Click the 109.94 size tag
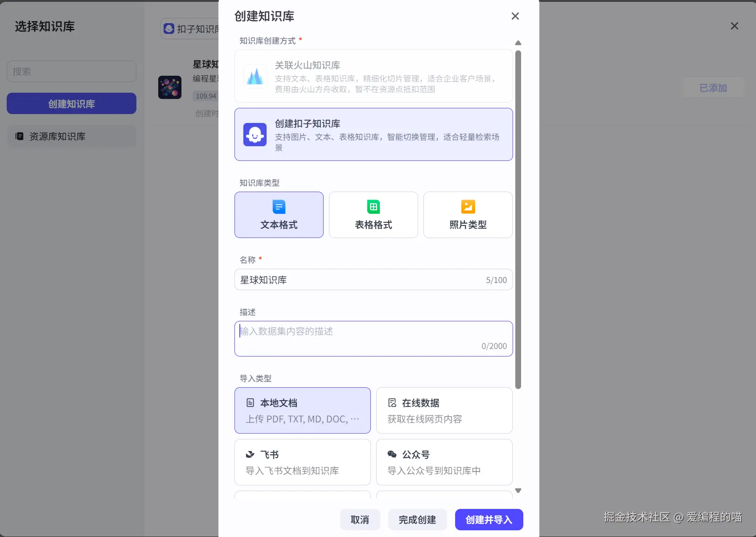The image size is (756, 537). [206, 96]
